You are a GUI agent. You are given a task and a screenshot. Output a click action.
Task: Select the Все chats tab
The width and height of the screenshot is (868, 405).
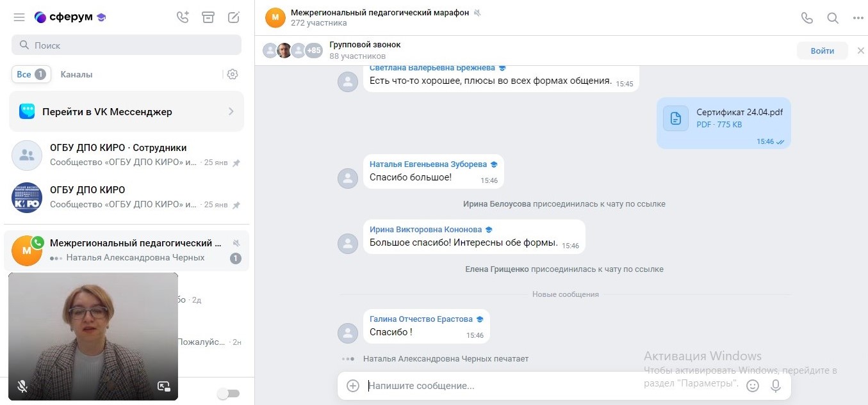tap(31, 74)
